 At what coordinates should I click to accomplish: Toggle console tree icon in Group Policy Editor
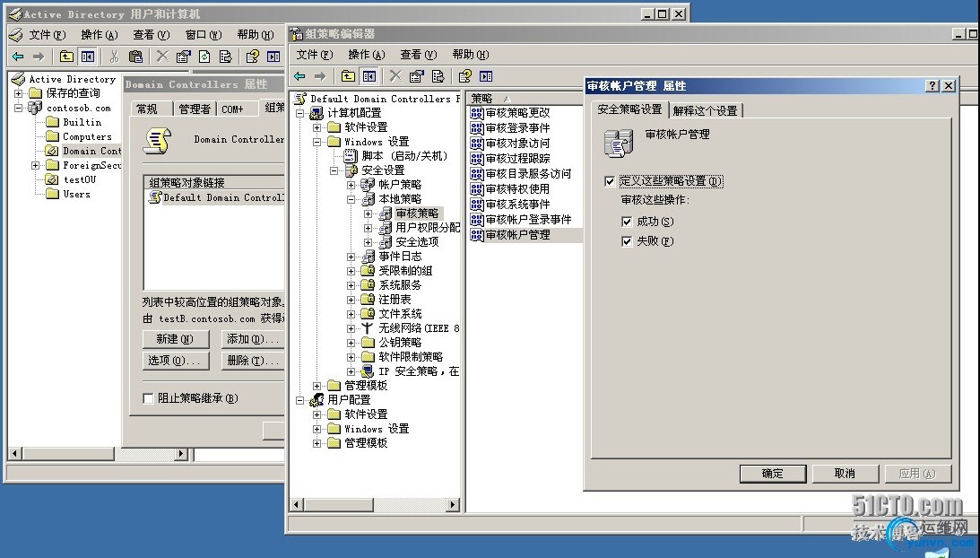pyautogui.click(x=369, y=76)
